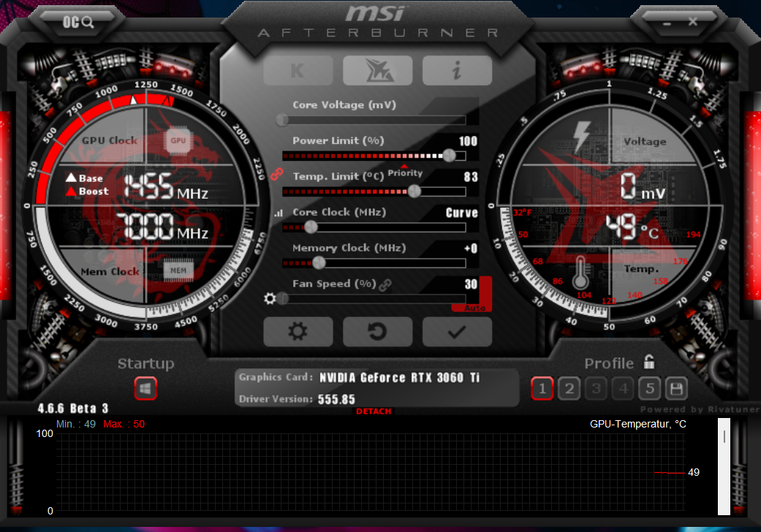The height and width of the screenshot is (532, 761).
Task: Click the Memory Clock slider handle
Action: (319, 263)
